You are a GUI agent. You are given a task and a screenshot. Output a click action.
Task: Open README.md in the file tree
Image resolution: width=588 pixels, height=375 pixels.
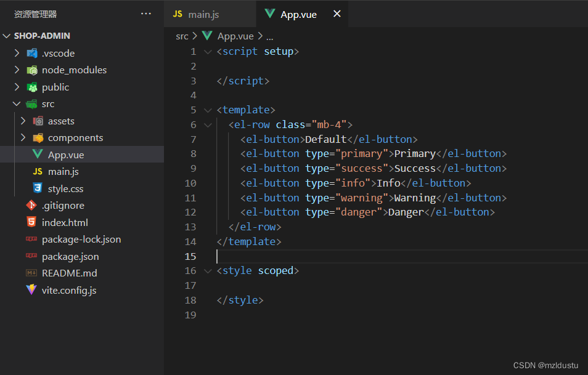coord(82,273)
